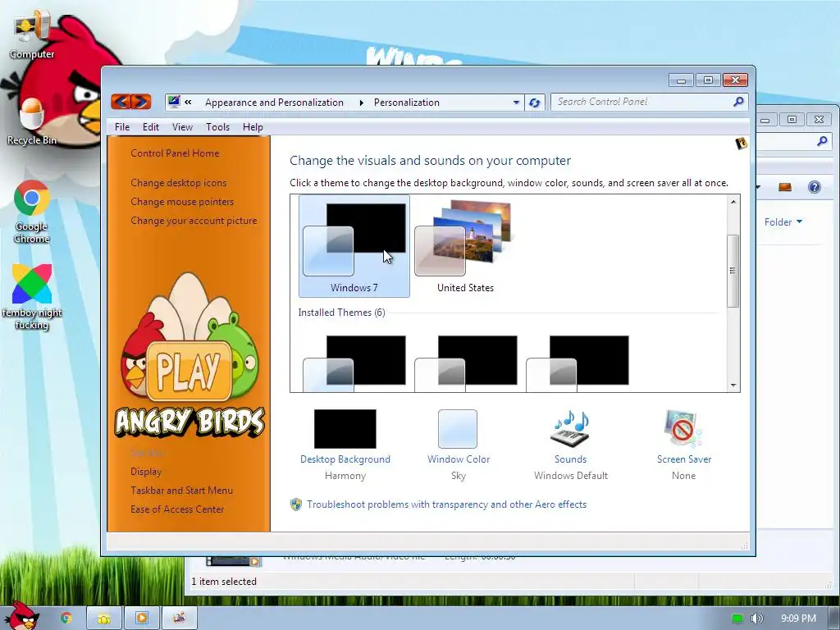Open Taskbar and Start Menu link
The width and height of the screenshot is (840, 630).
tap(181, 491)
